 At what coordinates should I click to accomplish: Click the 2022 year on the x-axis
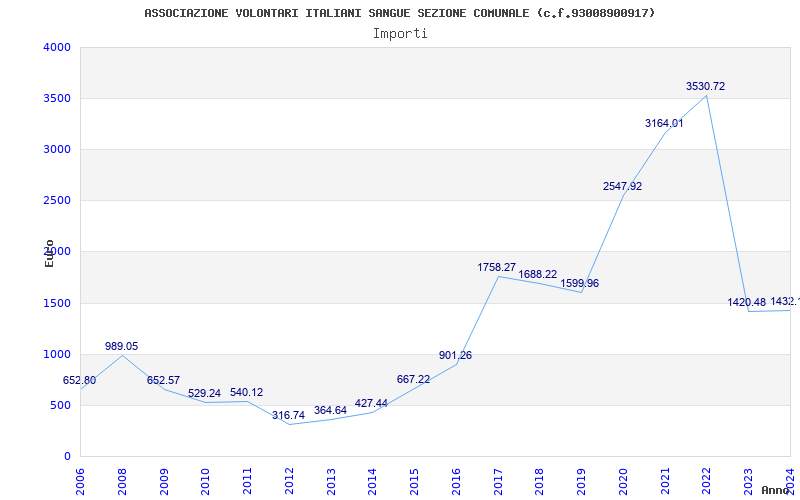[x=706, y=480]
